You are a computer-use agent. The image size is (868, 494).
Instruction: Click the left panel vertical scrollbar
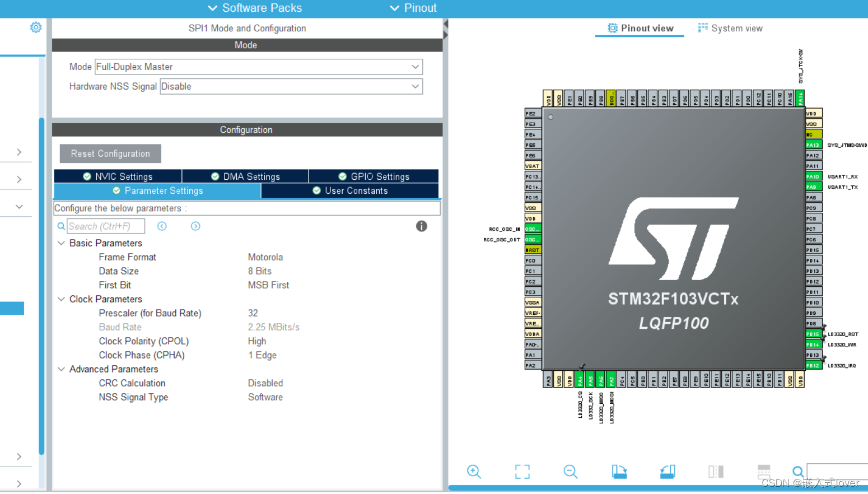click(41, 286)
